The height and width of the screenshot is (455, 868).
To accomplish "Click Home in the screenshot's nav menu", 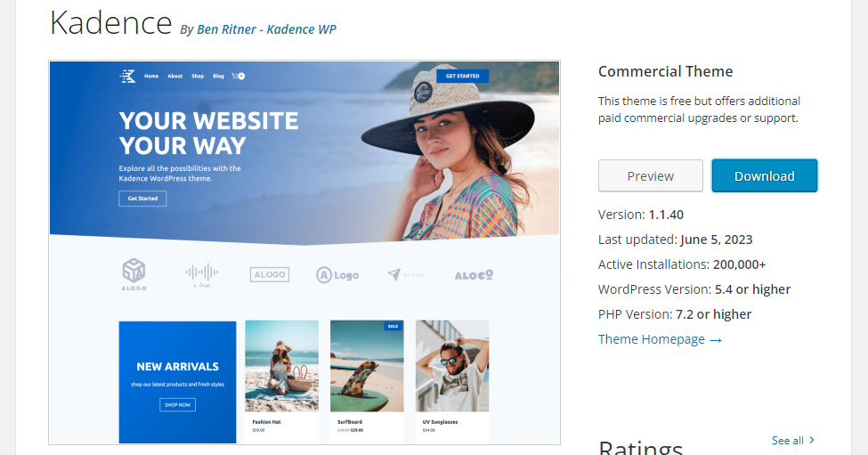I will pos(151,77).
